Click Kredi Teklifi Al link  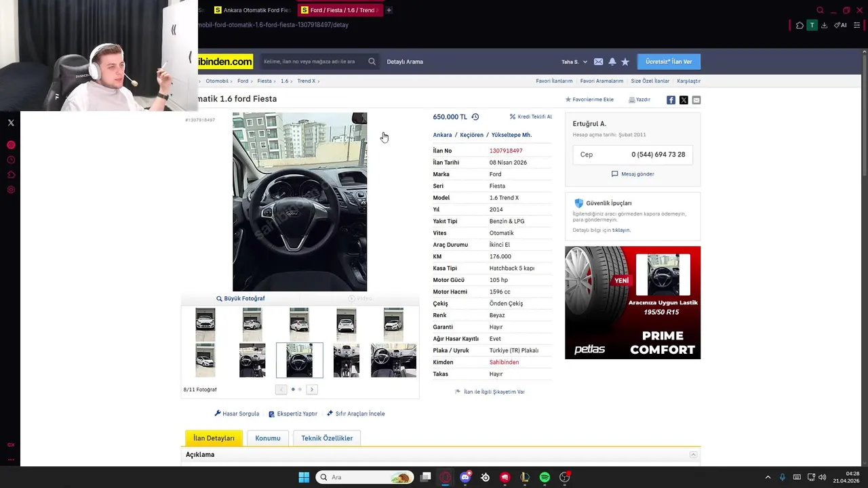531,117
